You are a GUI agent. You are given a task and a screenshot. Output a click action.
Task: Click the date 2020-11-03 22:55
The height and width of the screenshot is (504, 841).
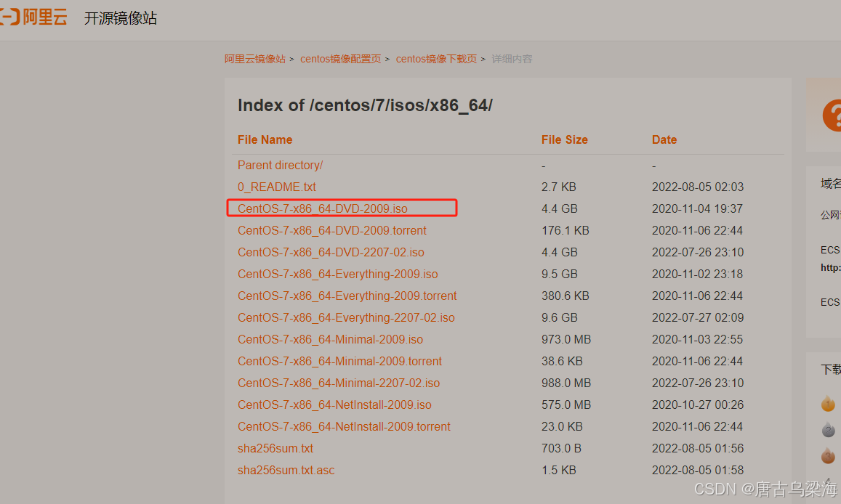tap(697, 340)
